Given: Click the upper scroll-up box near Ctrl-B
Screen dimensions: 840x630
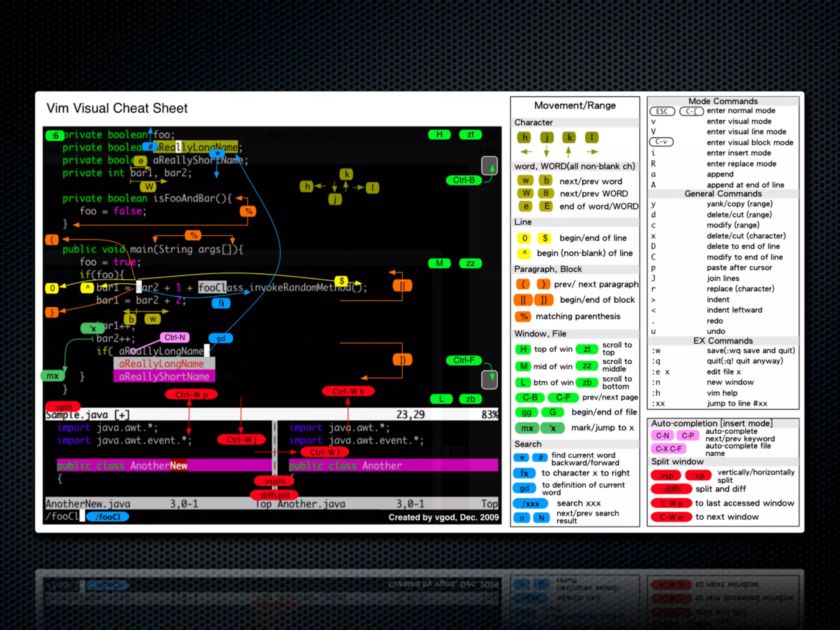Looking at the screenshot, I should click(x=489, y=165).
